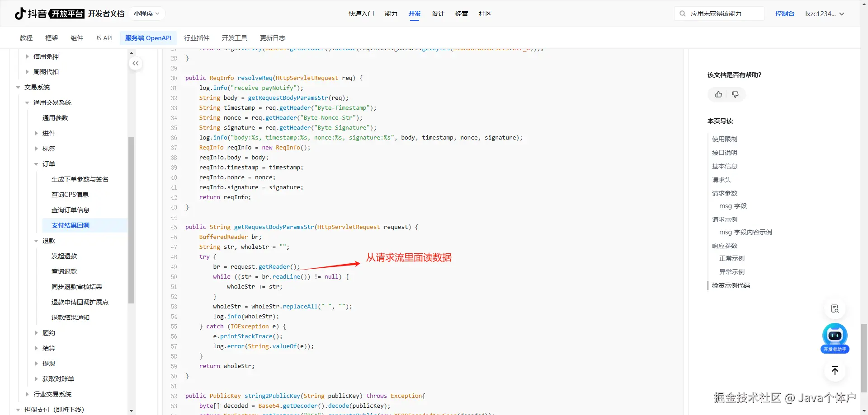The width and height of the screenshot is (868, 415).
Task: Click the thumbs-up helpful icon
Action: [718, 94]
